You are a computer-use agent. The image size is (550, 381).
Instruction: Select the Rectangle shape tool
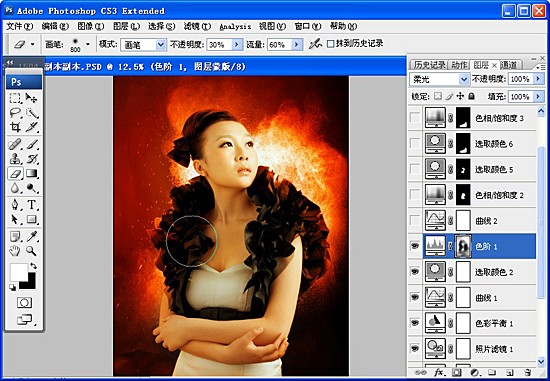tap(32, 219)
